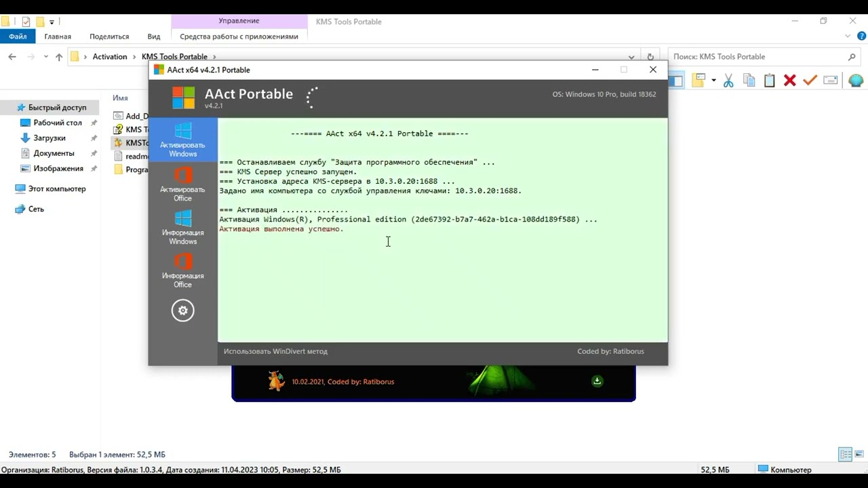This screenshot has width=868, height=488.
Task: Click the orange checkmark icon
Action: [810, 81]
